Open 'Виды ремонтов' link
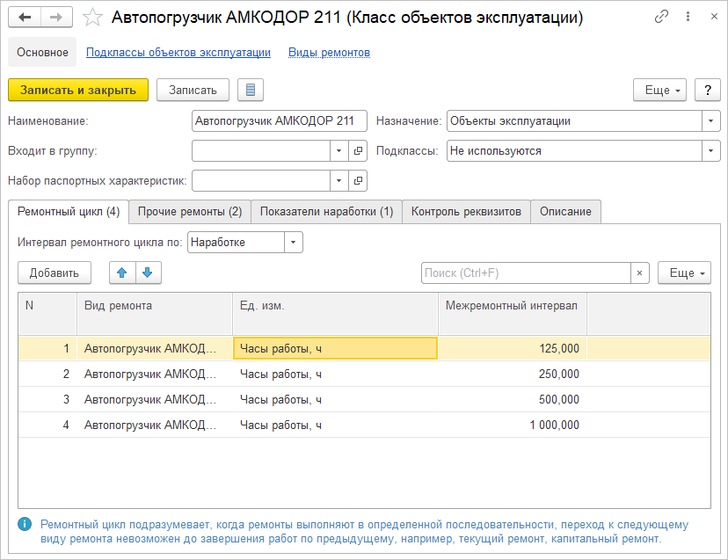This screenshot has width=728, height=560. click(x=329, y=53)
